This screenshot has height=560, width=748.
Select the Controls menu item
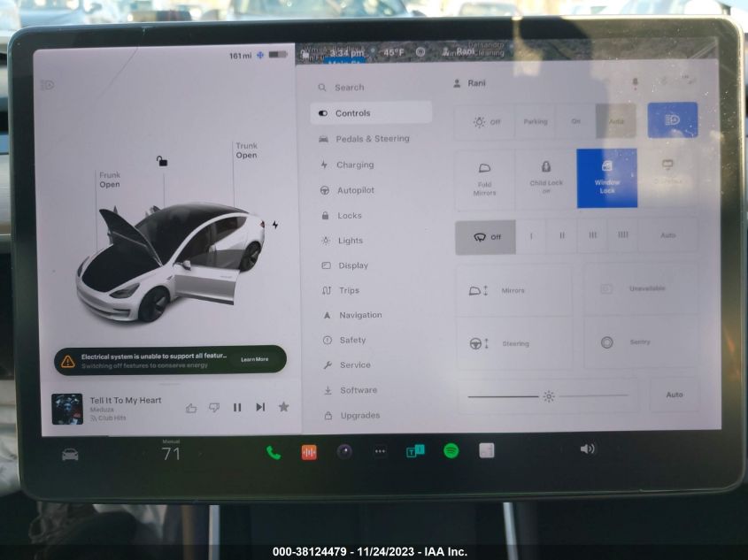371,113
